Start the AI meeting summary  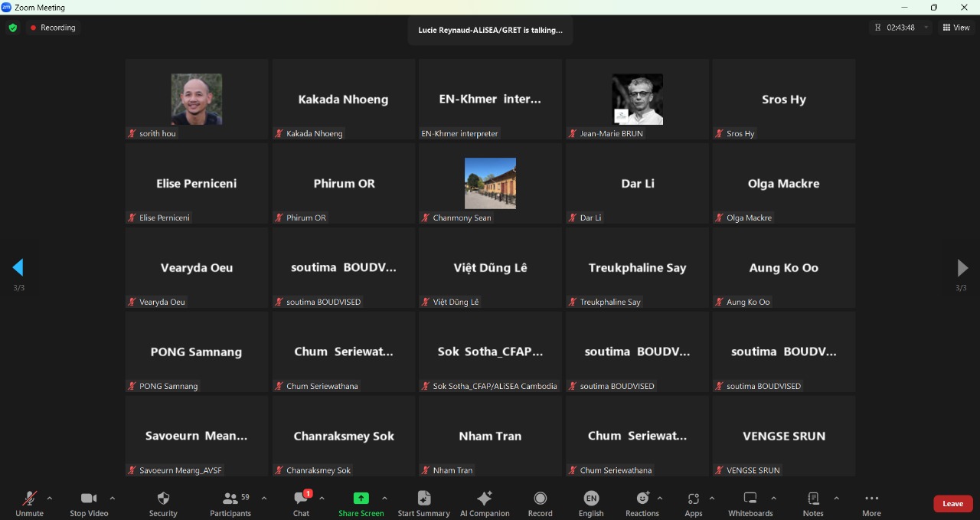click(x=423, y=499)
